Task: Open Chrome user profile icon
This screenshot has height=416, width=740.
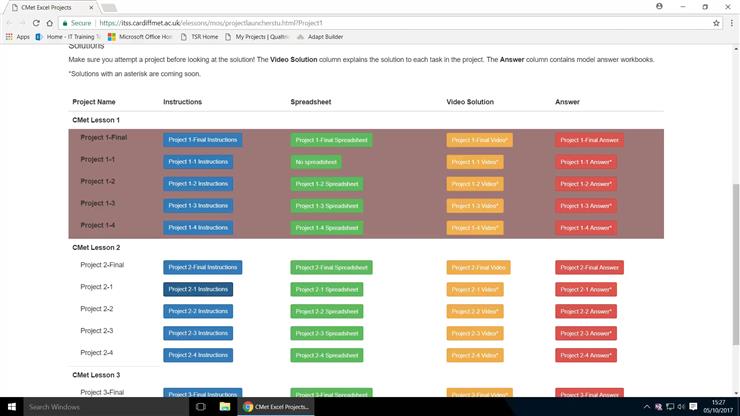Action: point(659,7)
